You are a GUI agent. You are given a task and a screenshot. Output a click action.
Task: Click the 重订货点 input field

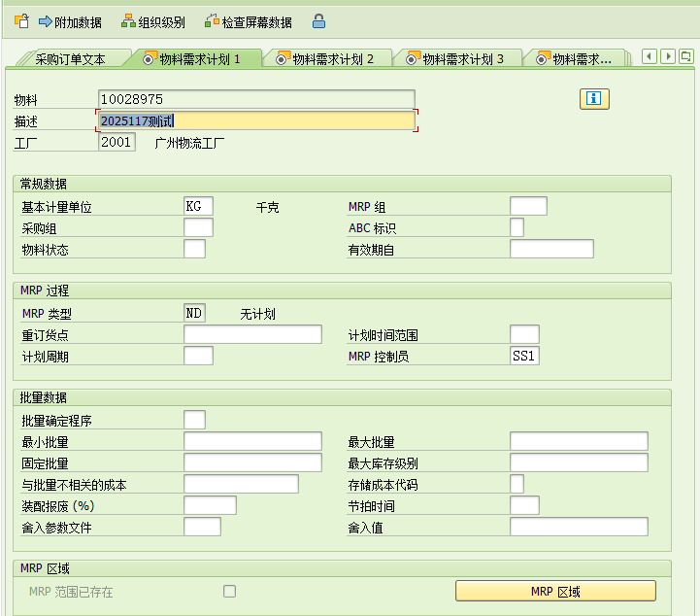coord(252,335)
